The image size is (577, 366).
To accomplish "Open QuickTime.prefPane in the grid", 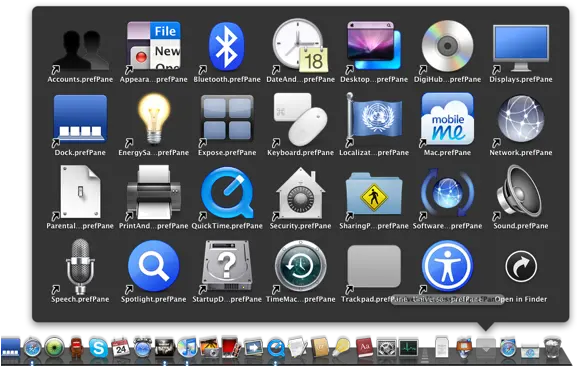I will pyautogui.click(x=227, y=193).
